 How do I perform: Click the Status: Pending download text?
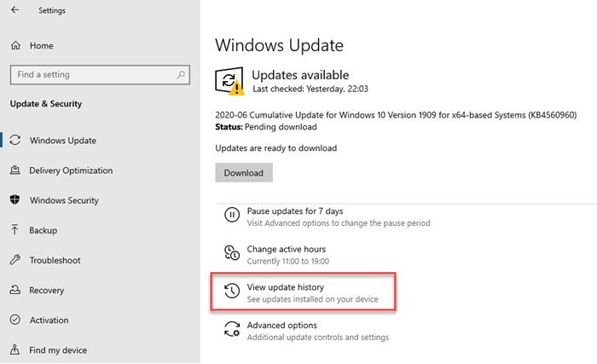[266, 127]
